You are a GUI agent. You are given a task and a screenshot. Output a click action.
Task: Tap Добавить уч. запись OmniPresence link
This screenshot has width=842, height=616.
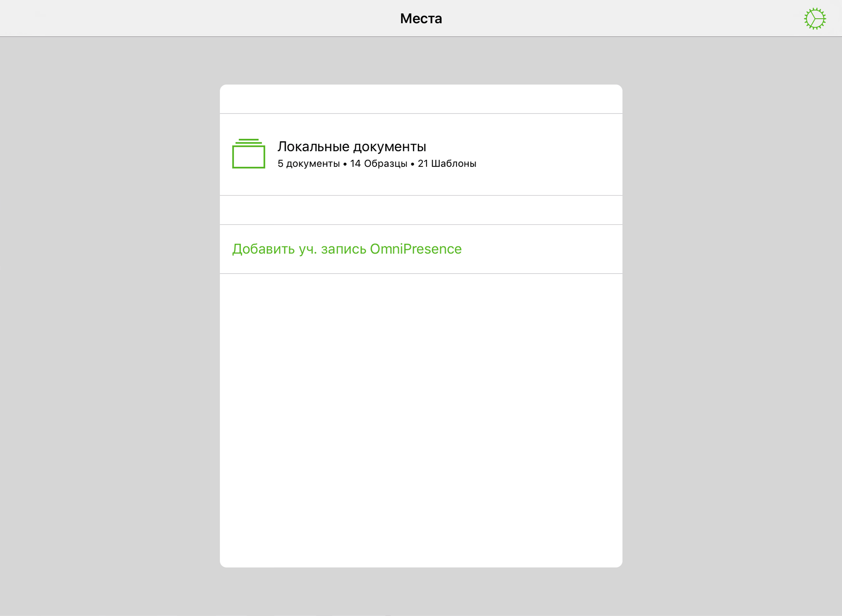point(347,249)
